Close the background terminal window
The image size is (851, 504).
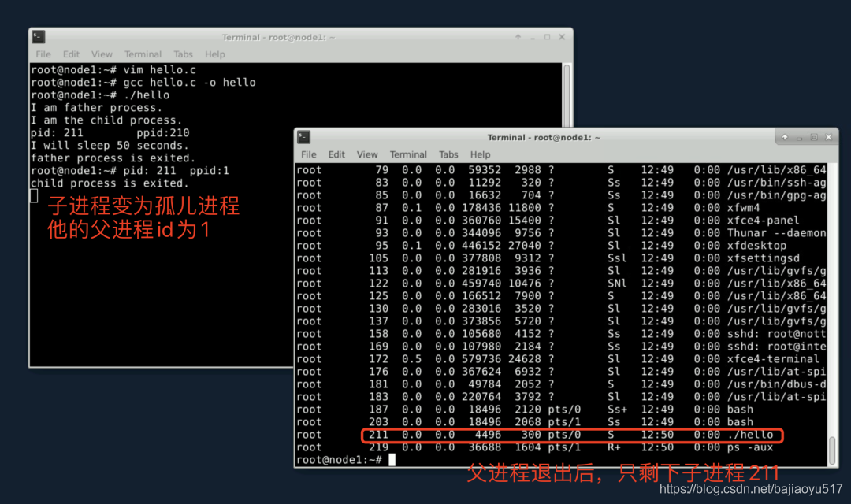point(562,37)
